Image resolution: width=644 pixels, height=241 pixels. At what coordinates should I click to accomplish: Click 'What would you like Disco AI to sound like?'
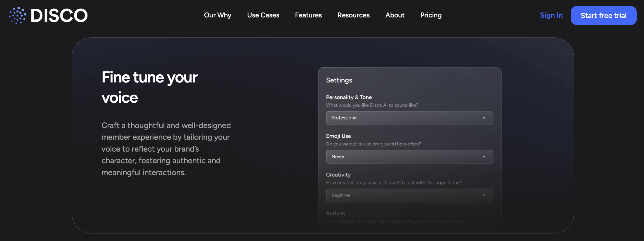pos(372,105)
